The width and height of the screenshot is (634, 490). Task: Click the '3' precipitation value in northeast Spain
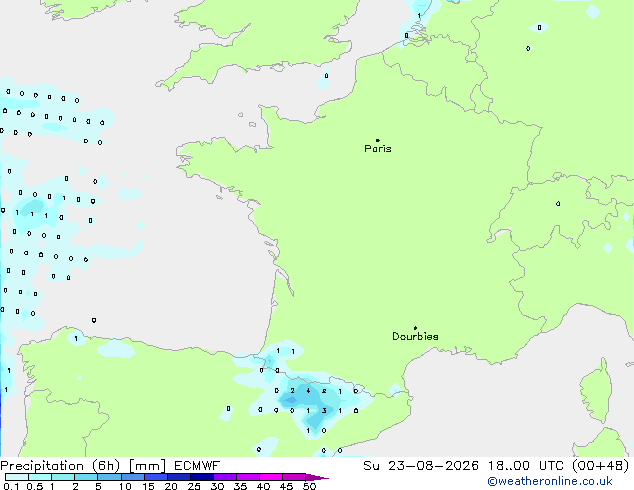tap(324, 410)
